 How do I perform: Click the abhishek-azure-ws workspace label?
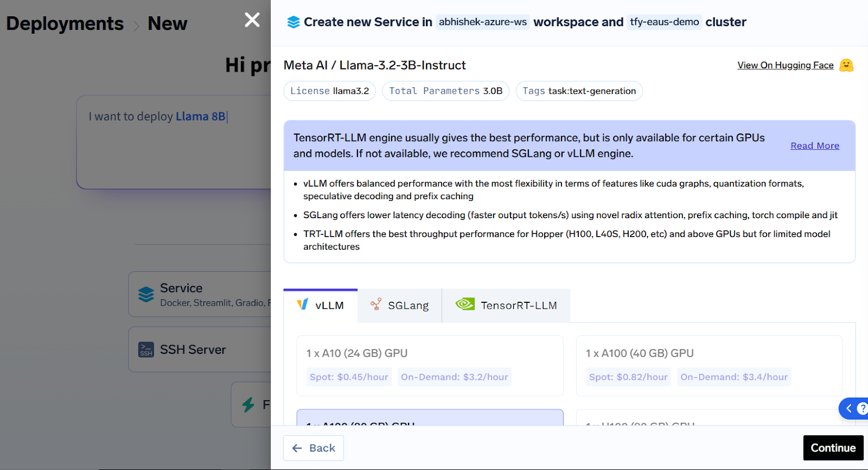(x=483, y=22)
